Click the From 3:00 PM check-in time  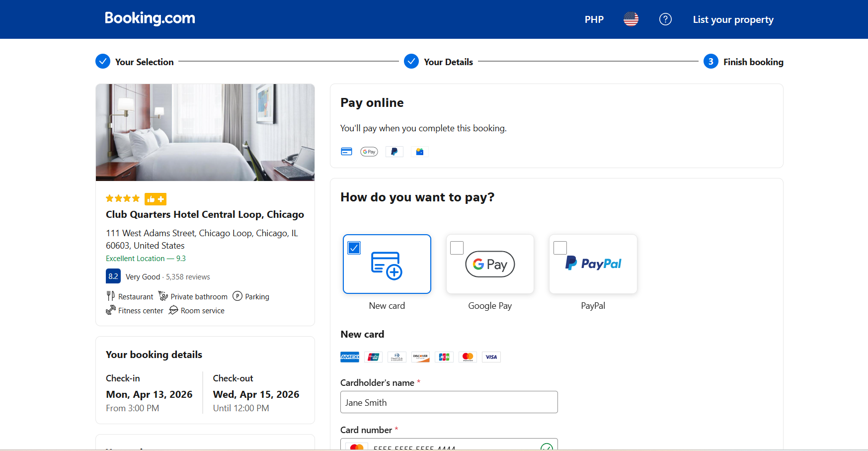(132, 408)
